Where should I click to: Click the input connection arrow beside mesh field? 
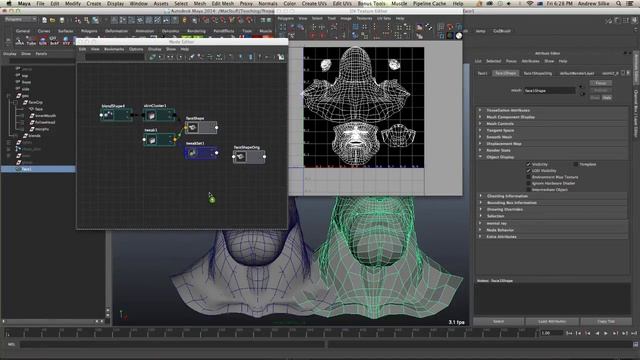(581, 87)
